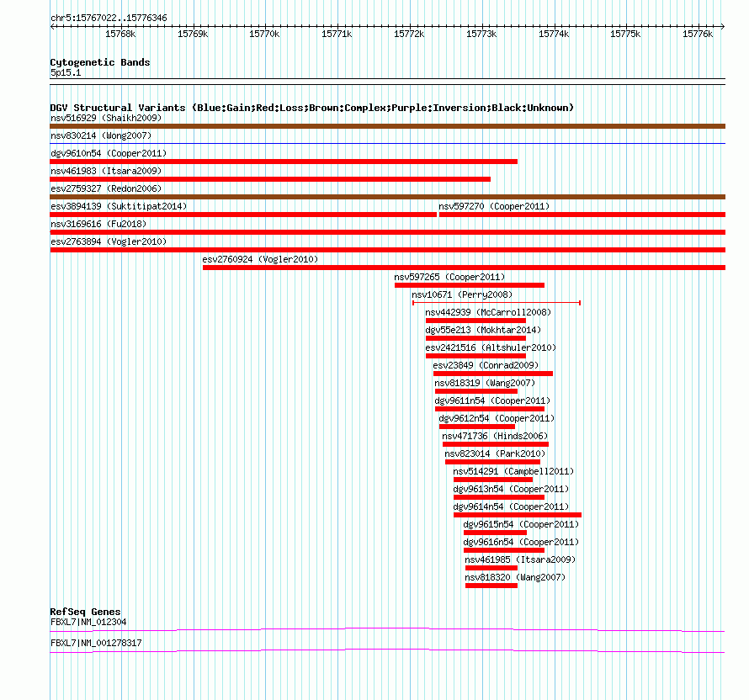This screenshot has width=749, height=700.
Task: Open esv23849 (Conrad2009) label
Action: click(x=486, y=365)
